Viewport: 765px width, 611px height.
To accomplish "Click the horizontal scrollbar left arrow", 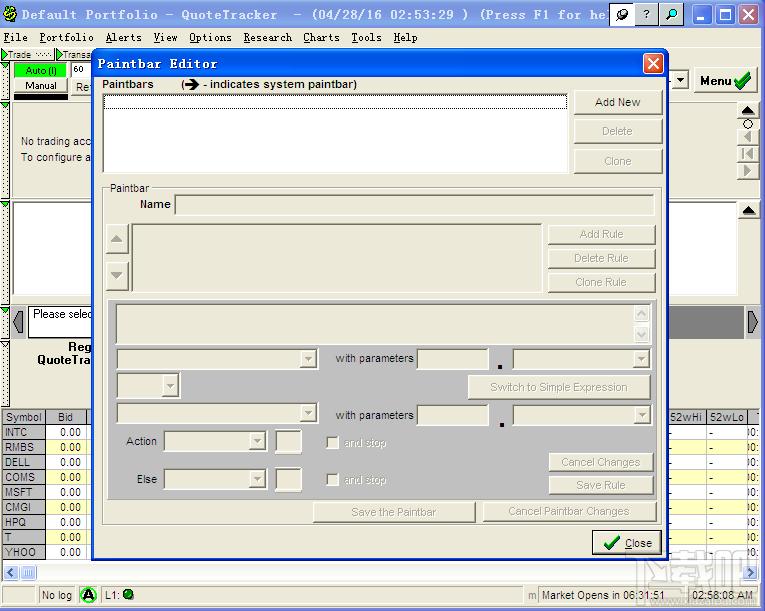I will (11, 572).
